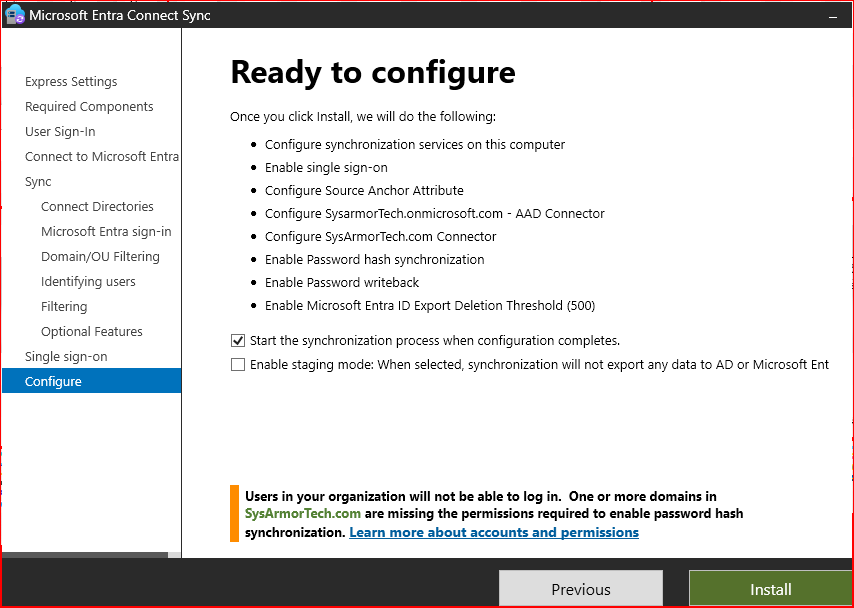Open Domain/OU Filtering sub-step

(100, 257)
